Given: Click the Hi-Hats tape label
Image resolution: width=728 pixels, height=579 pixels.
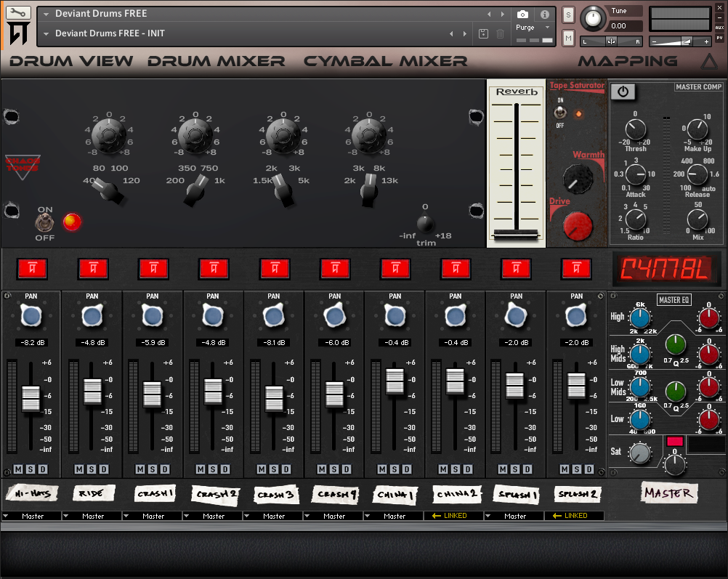Looking at the screenshot, I should point(32,493).
